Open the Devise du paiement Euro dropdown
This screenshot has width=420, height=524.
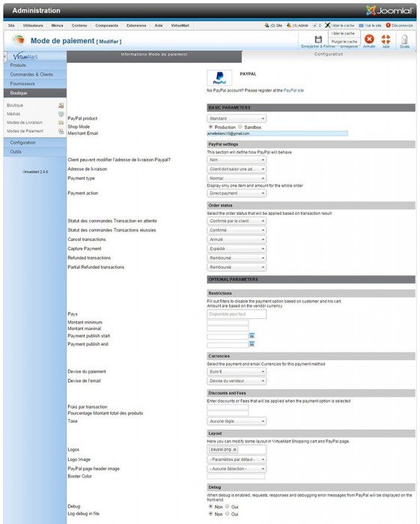point(237,371)
